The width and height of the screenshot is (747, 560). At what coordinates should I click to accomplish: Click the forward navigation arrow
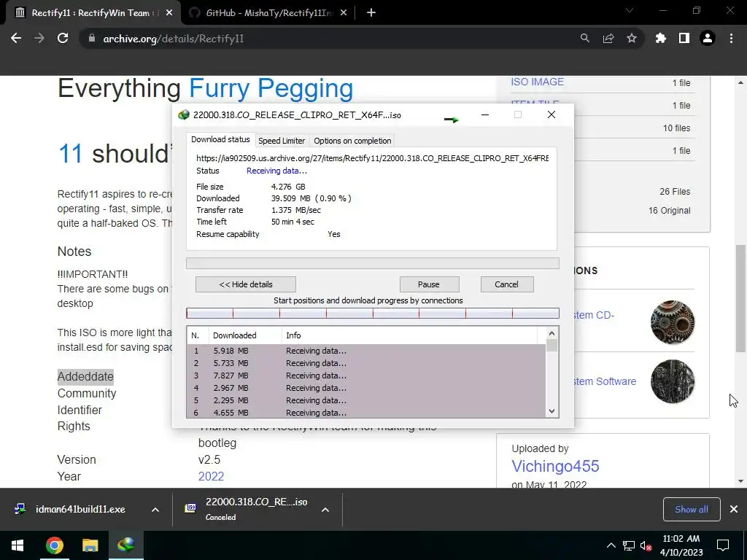pos(39,38)
